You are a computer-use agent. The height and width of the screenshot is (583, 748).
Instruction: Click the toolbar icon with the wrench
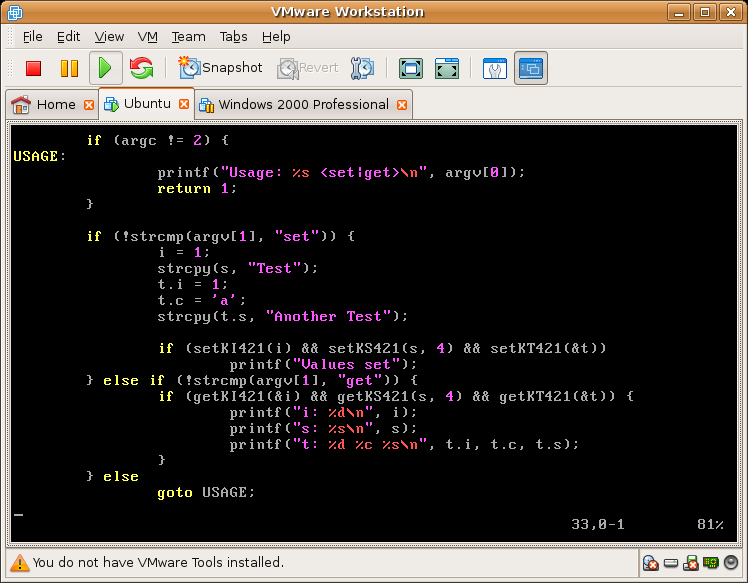tap(494, 68)
